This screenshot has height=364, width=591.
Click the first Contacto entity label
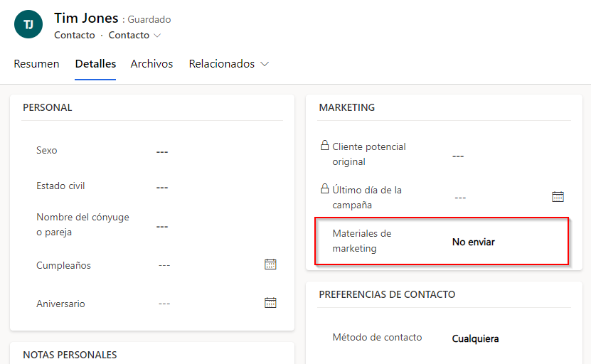point(75,35)
